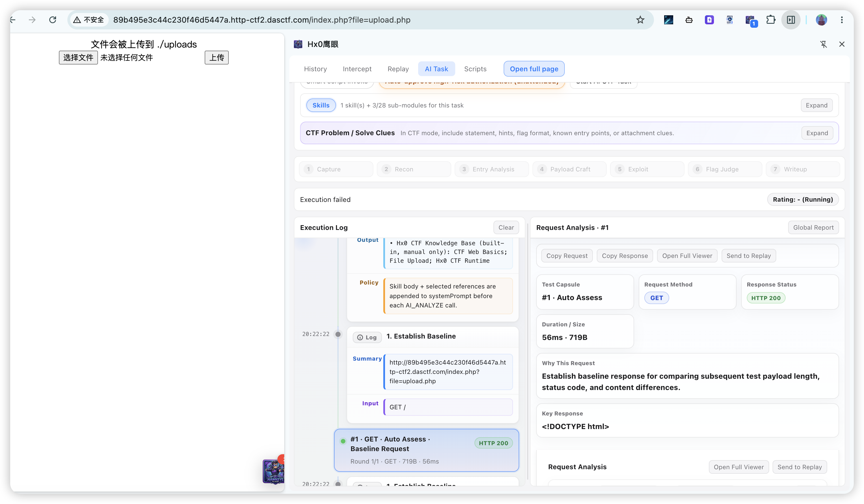Select the Exploit step
864x504 pixels.
[x=647, y=169]
